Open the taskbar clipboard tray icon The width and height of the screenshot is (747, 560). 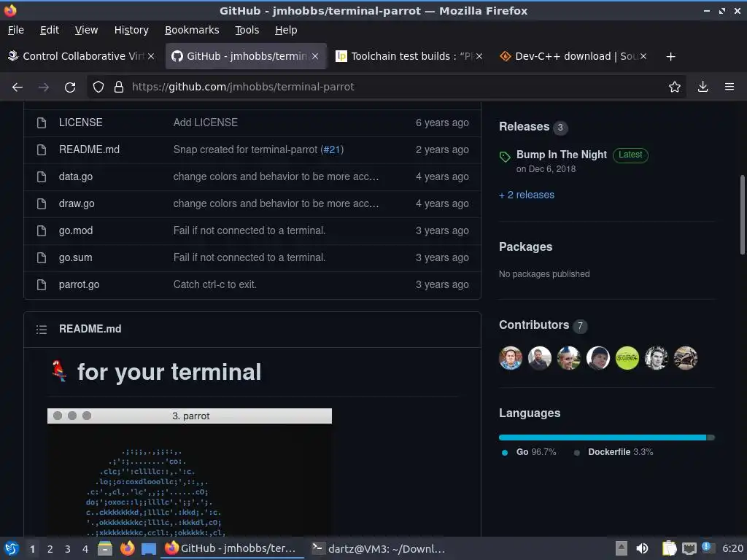[x=669, y=548]
